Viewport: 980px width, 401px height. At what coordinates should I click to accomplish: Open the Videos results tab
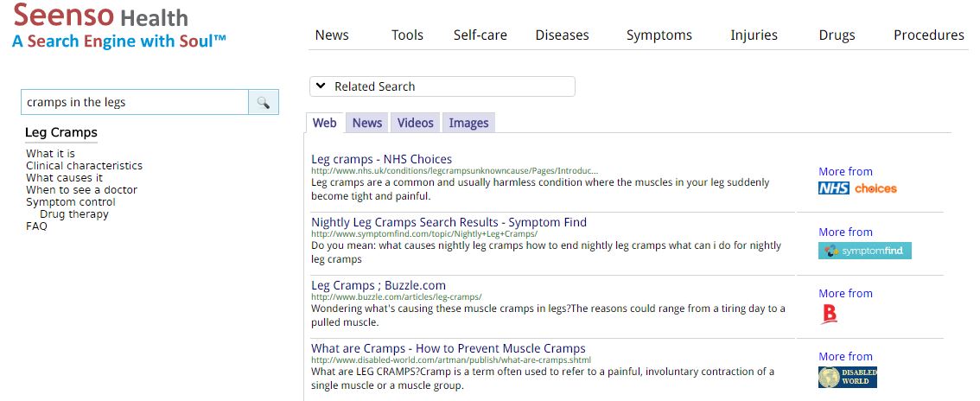415,123
